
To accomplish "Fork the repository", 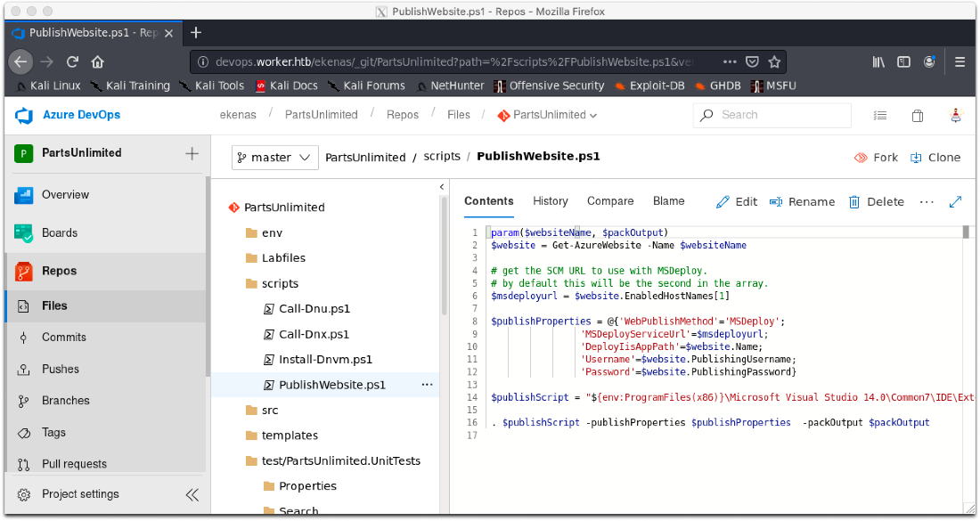I will point(876,158).
